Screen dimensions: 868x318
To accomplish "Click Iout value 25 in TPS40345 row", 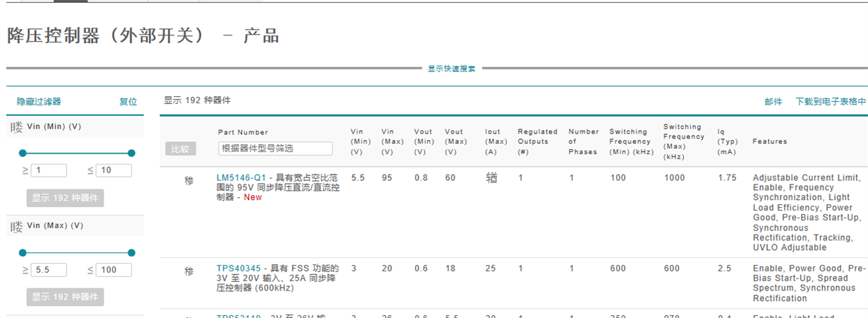I will [490, 269].
